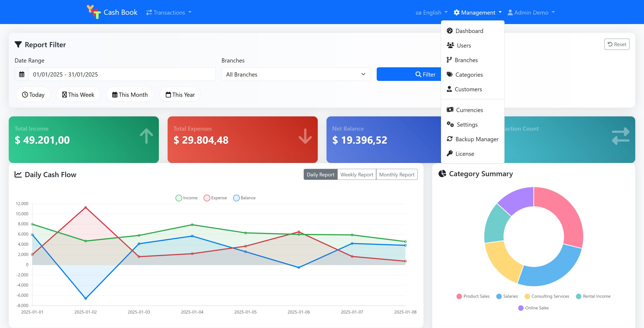
Task: Click the Currencies banknote icon in menu
Action: [x=450, y=110]
